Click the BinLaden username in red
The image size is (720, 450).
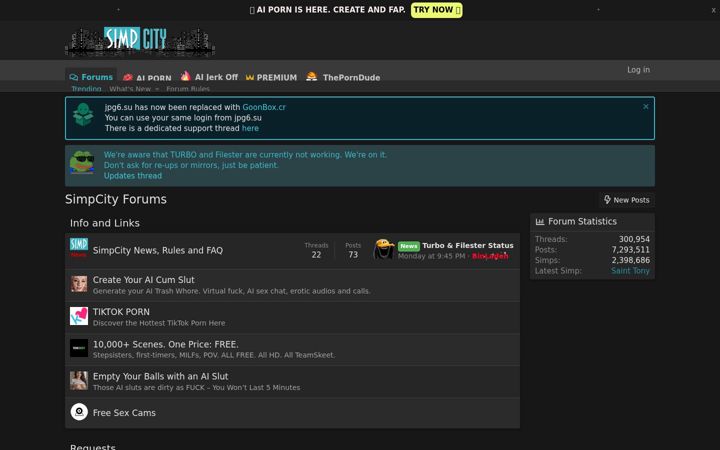tap(490, 256)
